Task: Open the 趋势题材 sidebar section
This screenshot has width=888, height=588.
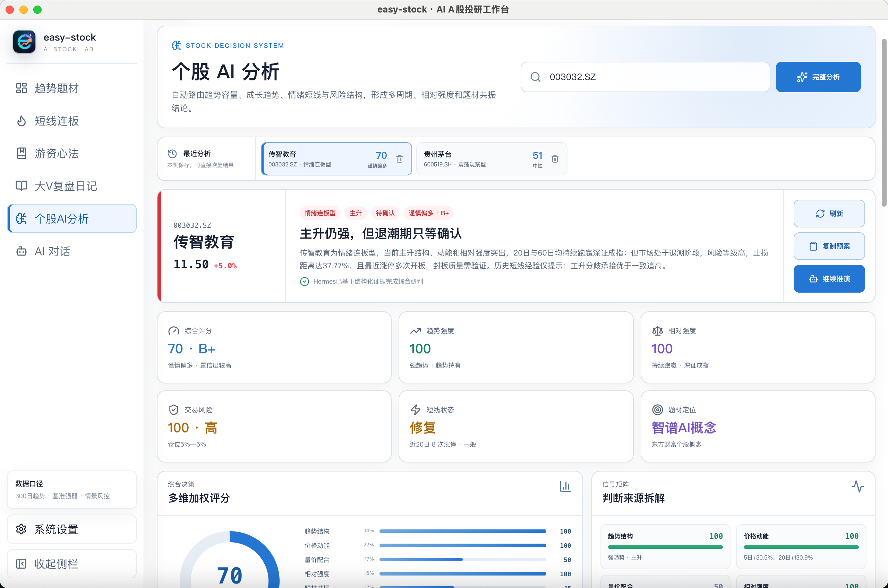Action: coord(72,88)
